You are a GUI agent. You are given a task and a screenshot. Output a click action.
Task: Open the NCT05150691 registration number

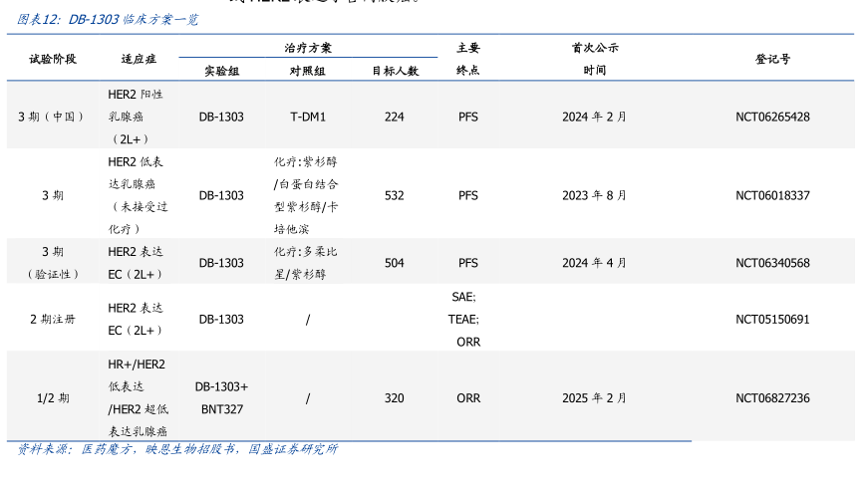pos(772,319)
